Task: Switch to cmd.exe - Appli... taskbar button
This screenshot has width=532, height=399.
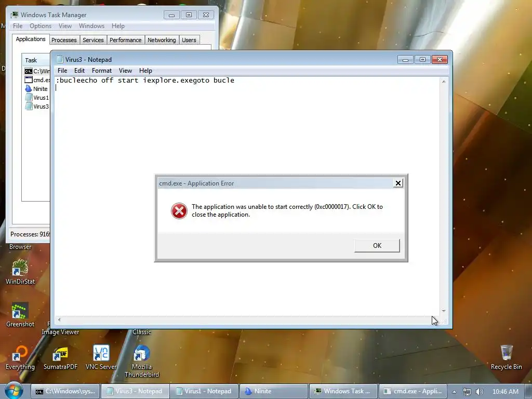Action: click(413, 391)
